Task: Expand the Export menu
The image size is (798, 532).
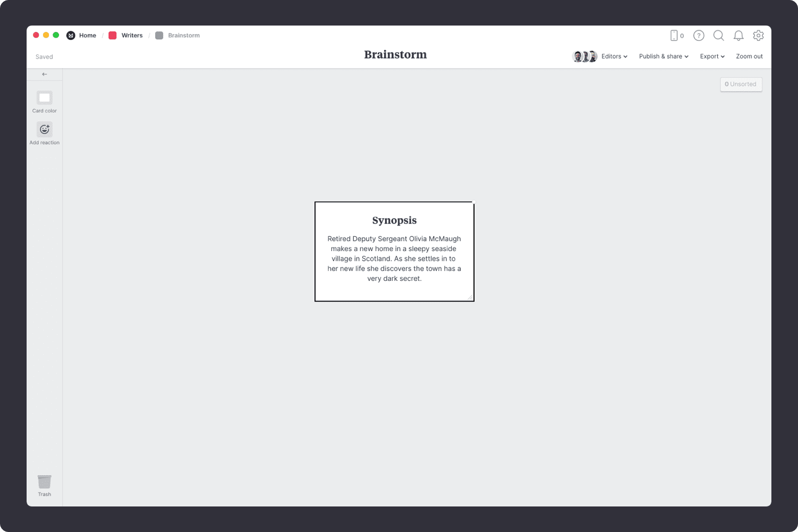Action: pos(712,56)
